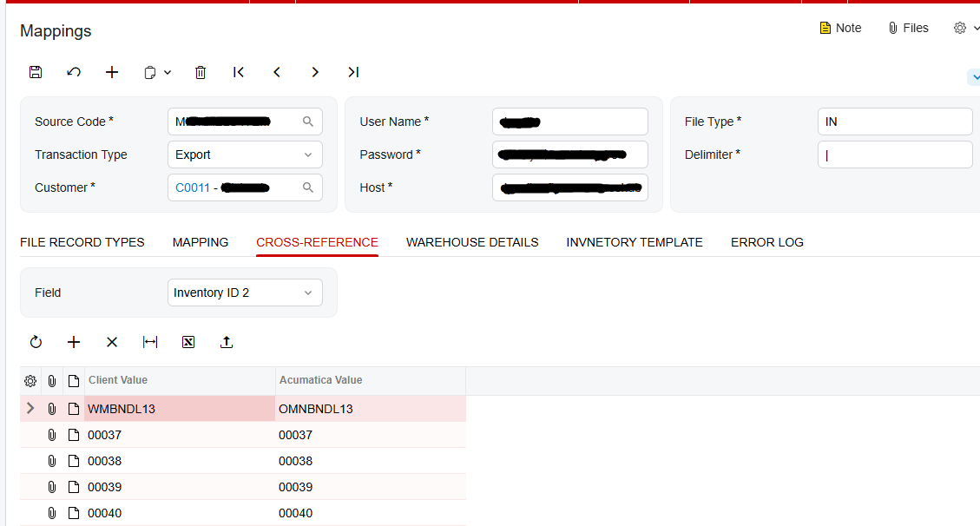Open attachments for 00038 row
The image size is (980, 526).
[52, 462]
